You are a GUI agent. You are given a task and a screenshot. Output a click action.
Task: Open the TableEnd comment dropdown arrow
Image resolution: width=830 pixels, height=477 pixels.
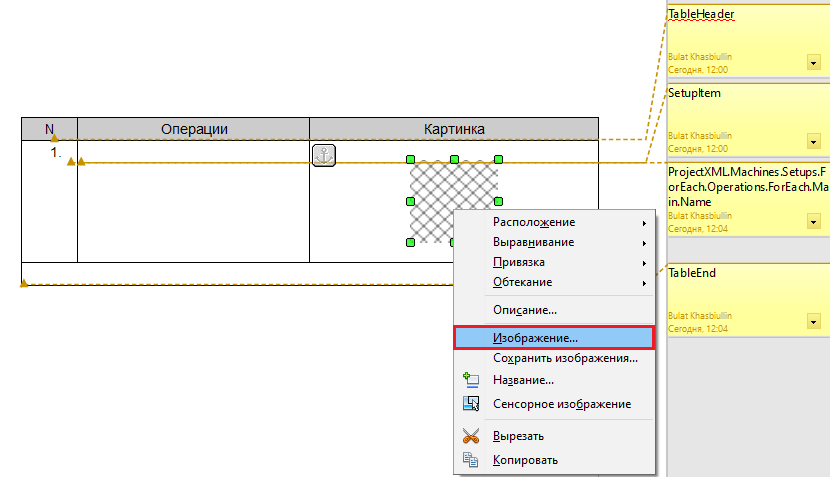[812, 319]
